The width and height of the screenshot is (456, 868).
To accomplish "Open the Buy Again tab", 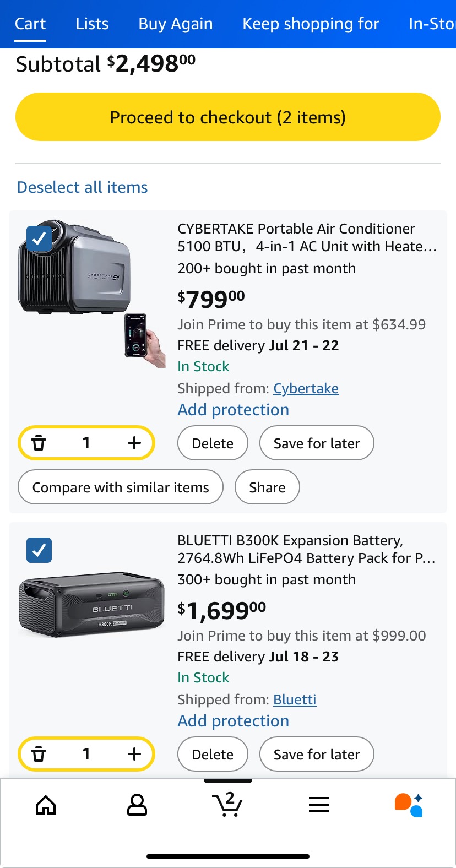I will pyautogui.click(x=176, y=24).
